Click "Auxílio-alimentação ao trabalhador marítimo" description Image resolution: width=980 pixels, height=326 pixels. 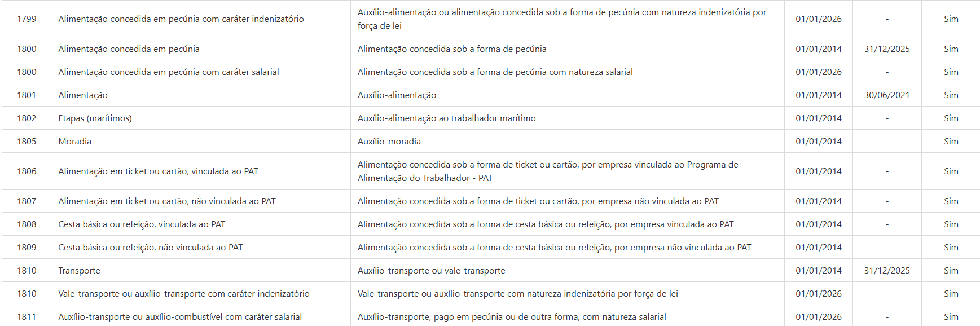pos(446,118)
